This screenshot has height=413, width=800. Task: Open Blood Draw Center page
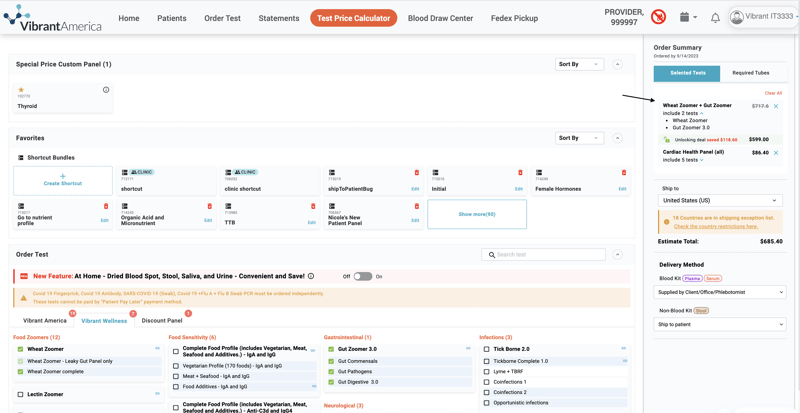point(440,18)
